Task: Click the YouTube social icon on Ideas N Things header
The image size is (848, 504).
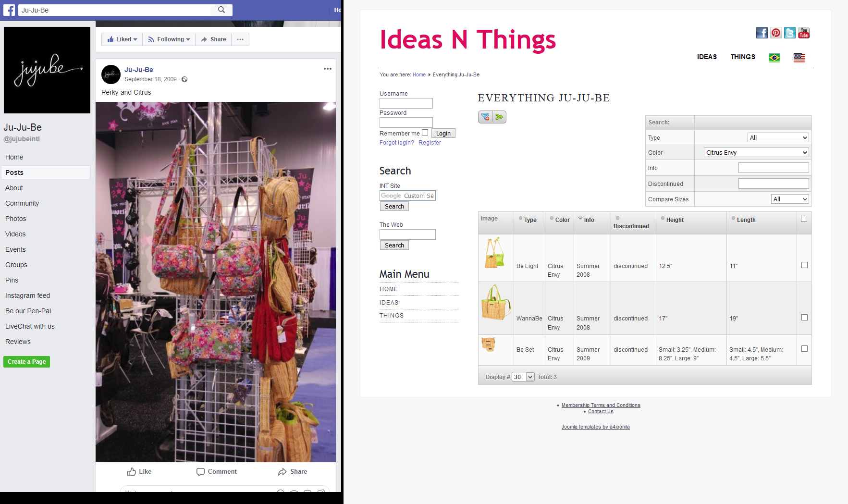Action: 804,33
